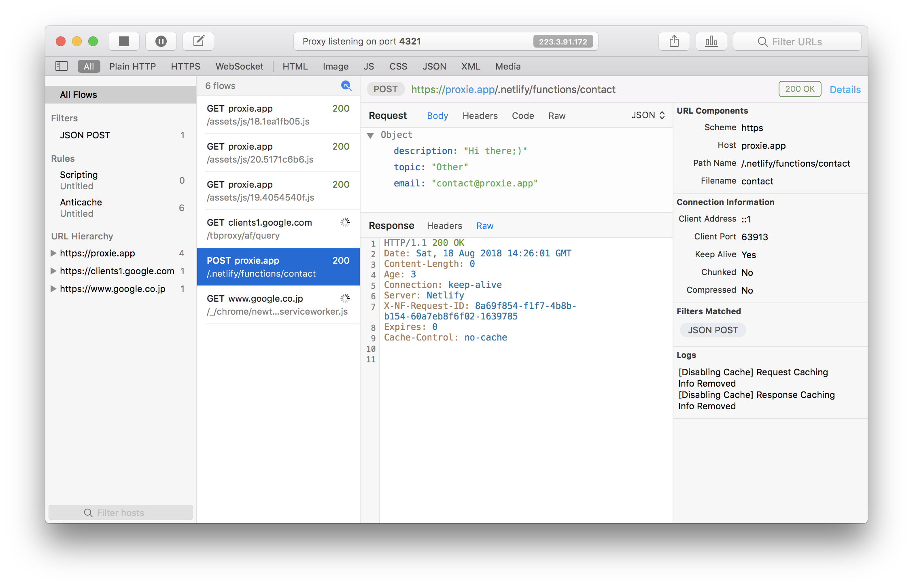
Task: Click the 223.3.91.172 IP badge
Action: click(564, 41)
